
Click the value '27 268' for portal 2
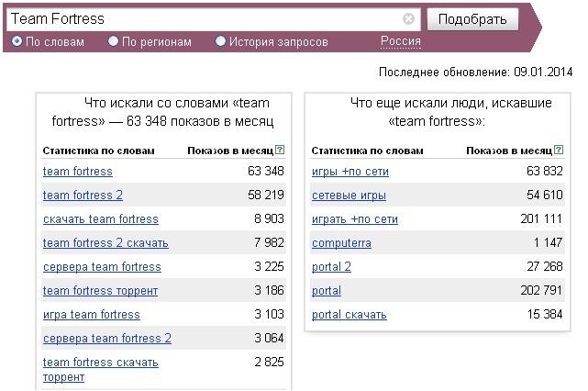[x=545, y=266]
